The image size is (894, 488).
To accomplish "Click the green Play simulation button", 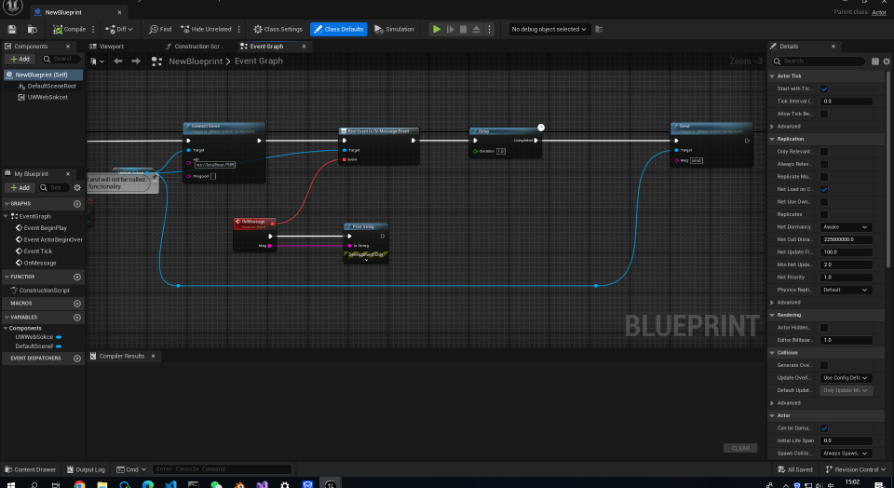I will [437, 29].
